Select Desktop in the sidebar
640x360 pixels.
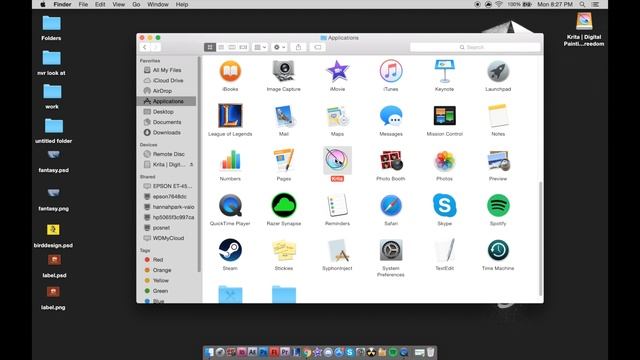tap(167, 112)
